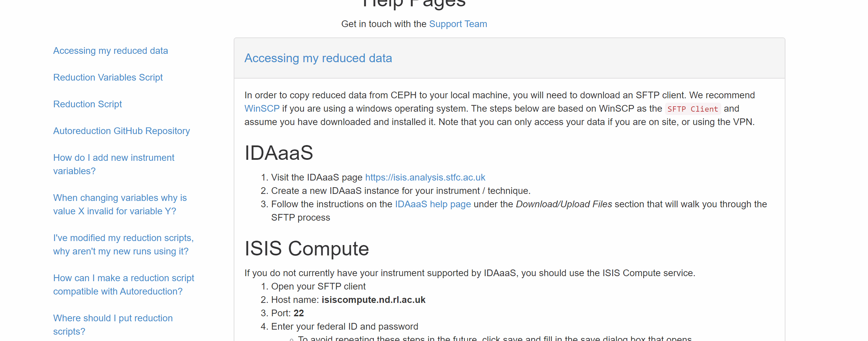Visit https://isis.analysis.stfc.ac.uk
Image resolution: width=868 pixels, height=341 pixels.
[425, 177]
